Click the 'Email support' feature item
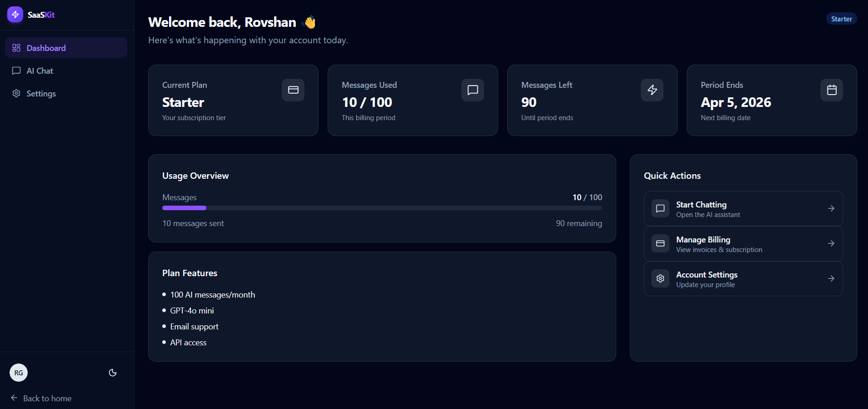The height and width of the screenshot is (409, 868). [x=195, y=327]
